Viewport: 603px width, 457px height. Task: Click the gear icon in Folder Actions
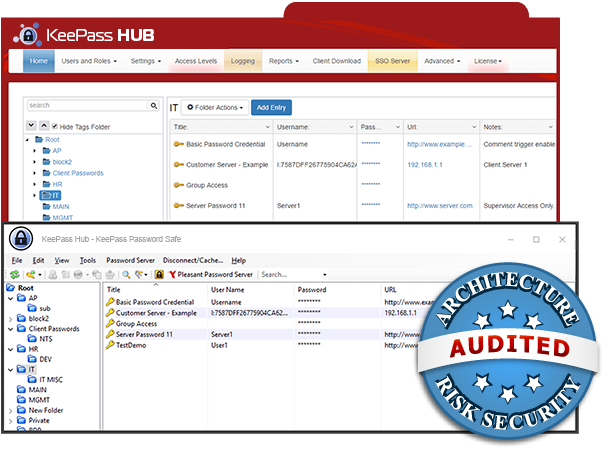coord(190,107)
